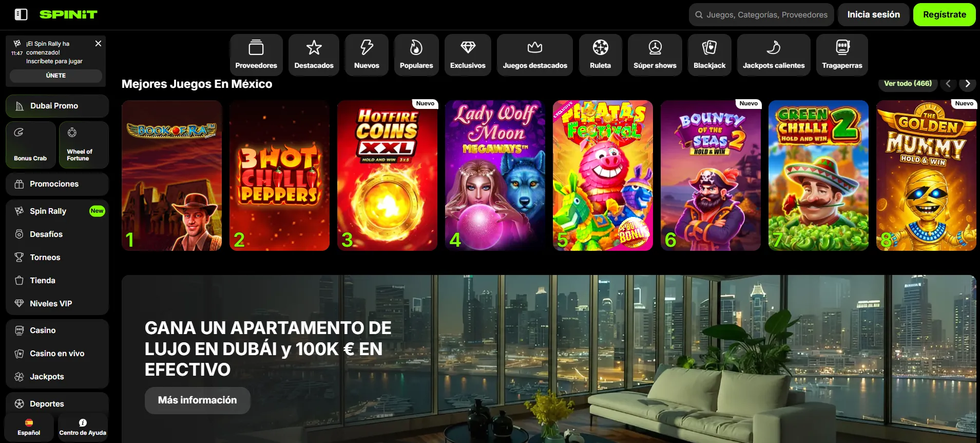Viewport: 980px width, 443px height.
Task: Change language via the Español button
Action: pyautogui.click(x=29, y=427)
